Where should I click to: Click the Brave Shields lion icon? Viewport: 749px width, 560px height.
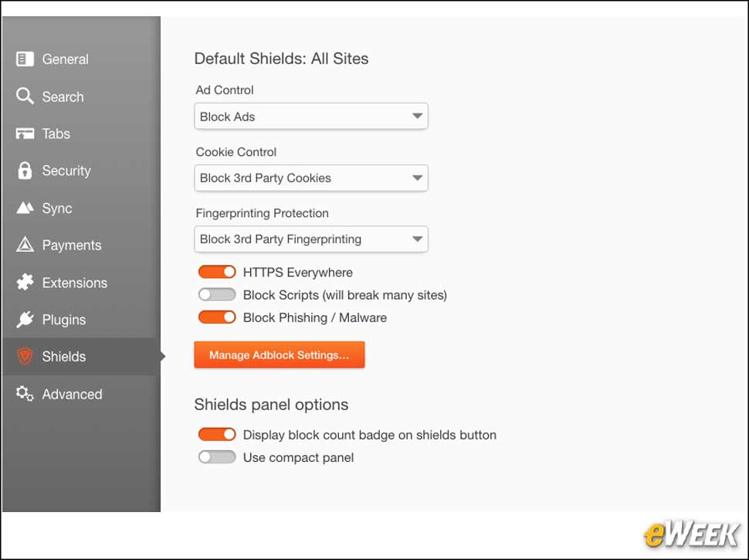click(x=25, y=356)
